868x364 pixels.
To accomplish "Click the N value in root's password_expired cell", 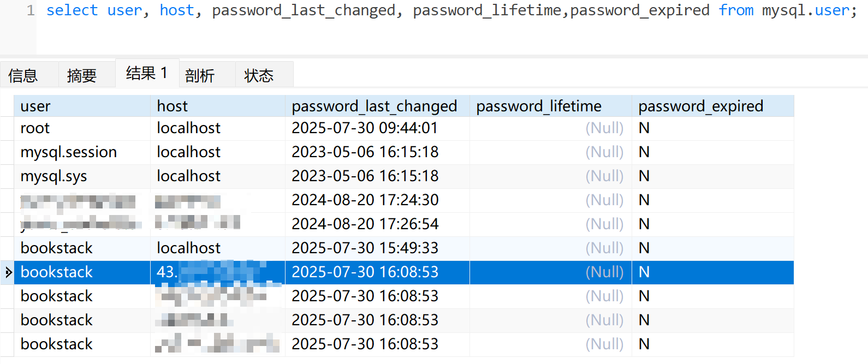I will click(644, 128).
